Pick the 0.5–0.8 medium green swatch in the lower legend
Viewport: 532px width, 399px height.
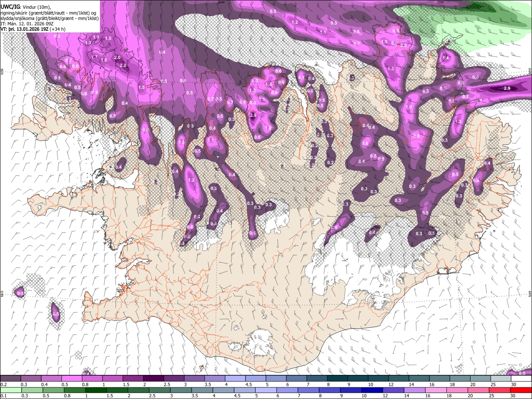pyautogui.click(x=53, y=390)
